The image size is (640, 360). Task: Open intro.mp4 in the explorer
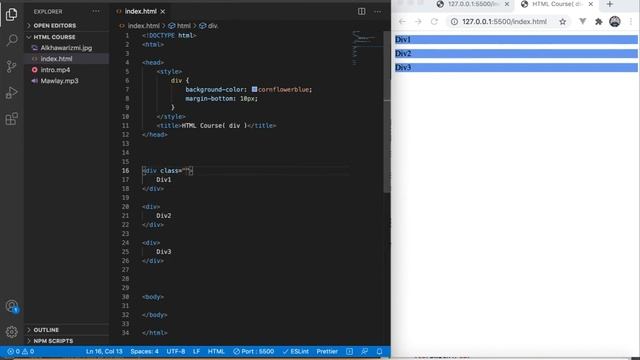55,70
